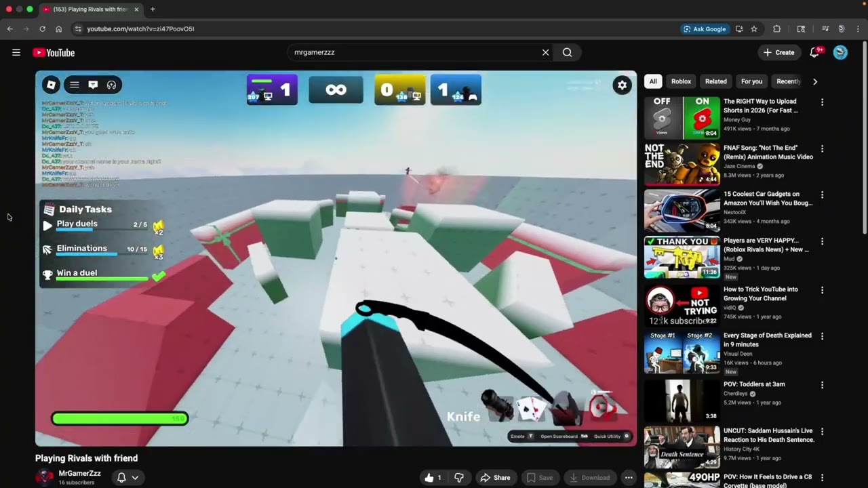The image size is (868, 488).
Task: Open the Chrome three-dot menu
Action: click(859, 28)
